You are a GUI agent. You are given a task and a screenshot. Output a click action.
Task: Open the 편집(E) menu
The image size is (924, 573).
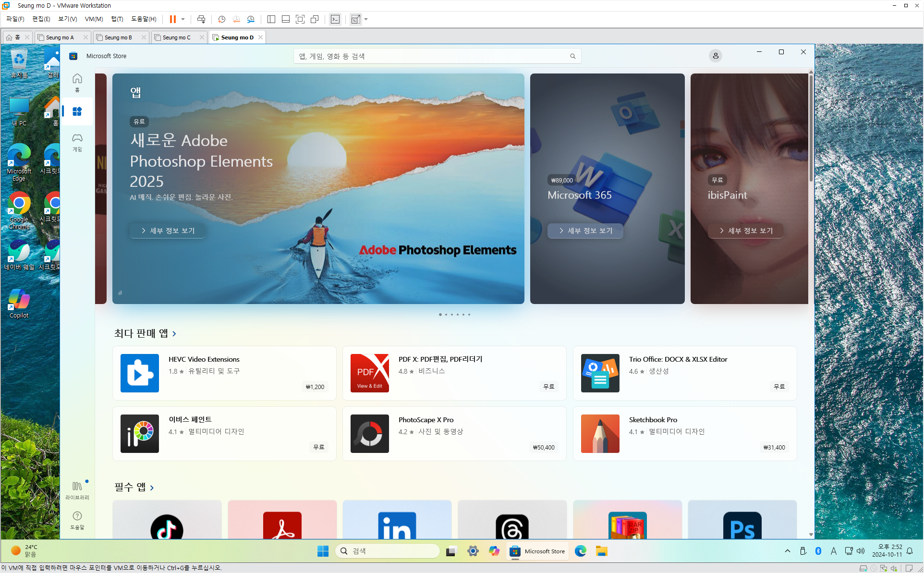click(41, 19)
